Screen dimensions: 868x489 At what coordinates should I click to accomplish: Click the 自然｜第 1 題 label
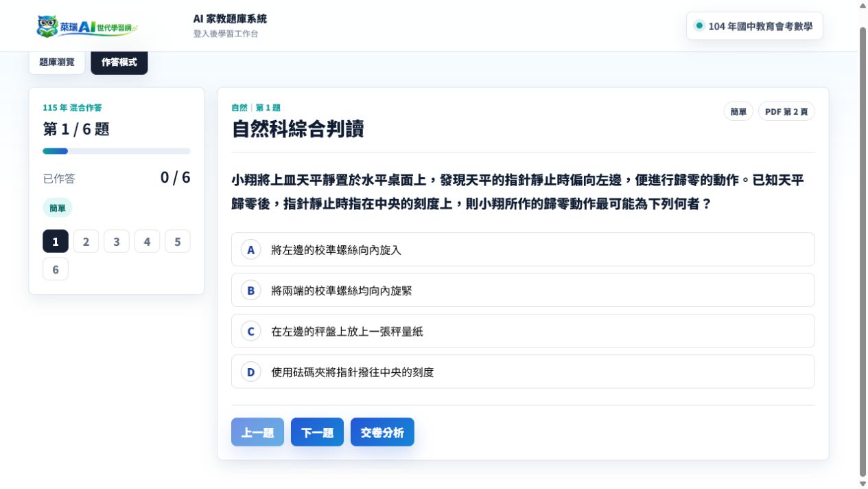(256, 108)
